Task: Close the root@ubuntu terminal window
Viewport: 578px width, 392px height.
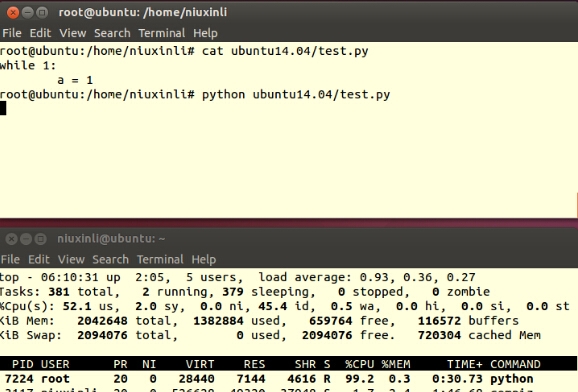Action: coord(13,13)
